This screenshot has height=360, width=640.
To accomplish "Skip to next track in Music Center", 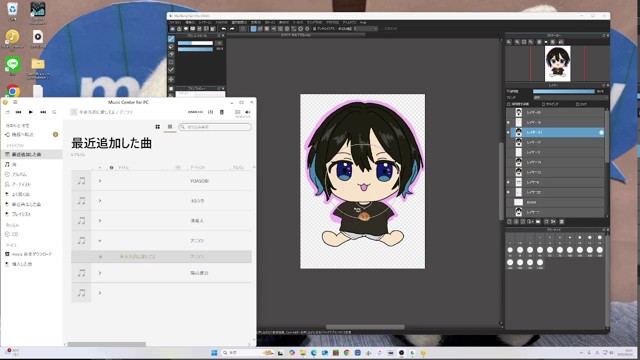I will click(43, 112).
